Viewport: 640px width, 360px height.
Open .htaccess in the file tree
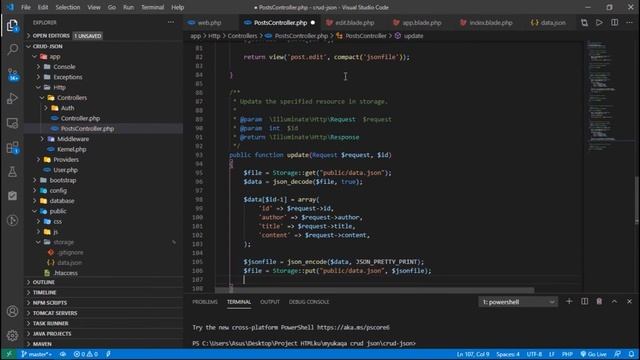(x=104, y=273)
